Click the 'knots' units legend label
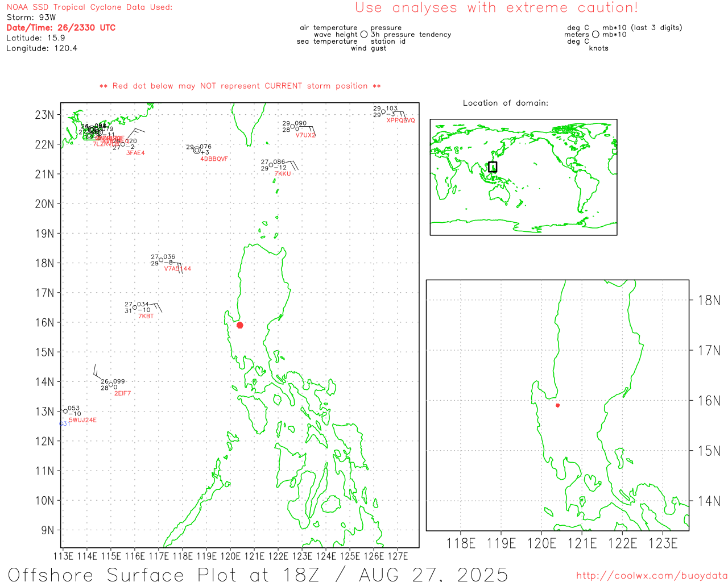 (x=599, y=48)
